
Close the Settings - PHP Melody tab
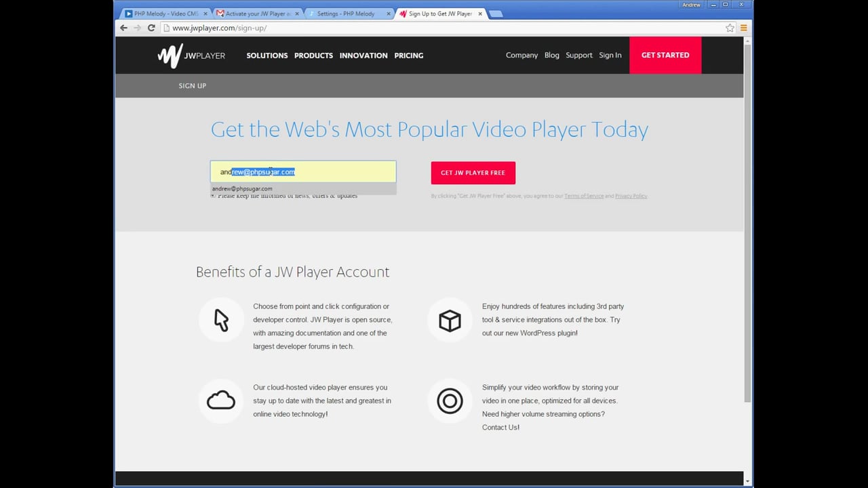click(x=389, y=14)
